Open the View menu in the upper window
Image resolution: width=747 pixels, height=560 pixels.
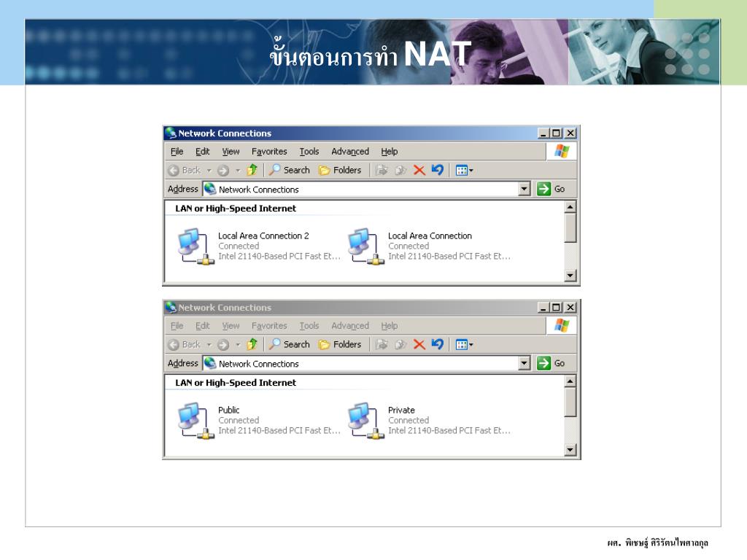231,152
